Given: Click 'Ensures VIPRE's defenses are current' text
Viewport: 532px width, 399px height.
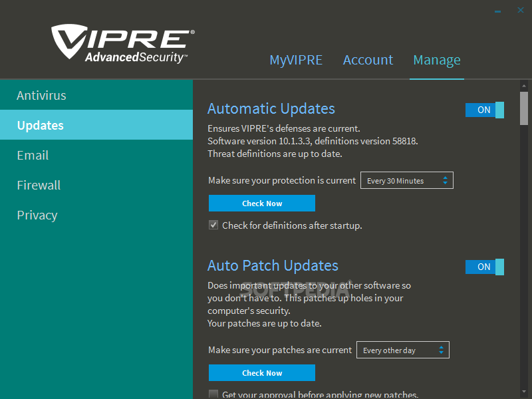Looking at the screenshot, I should (x=284, y=128).
